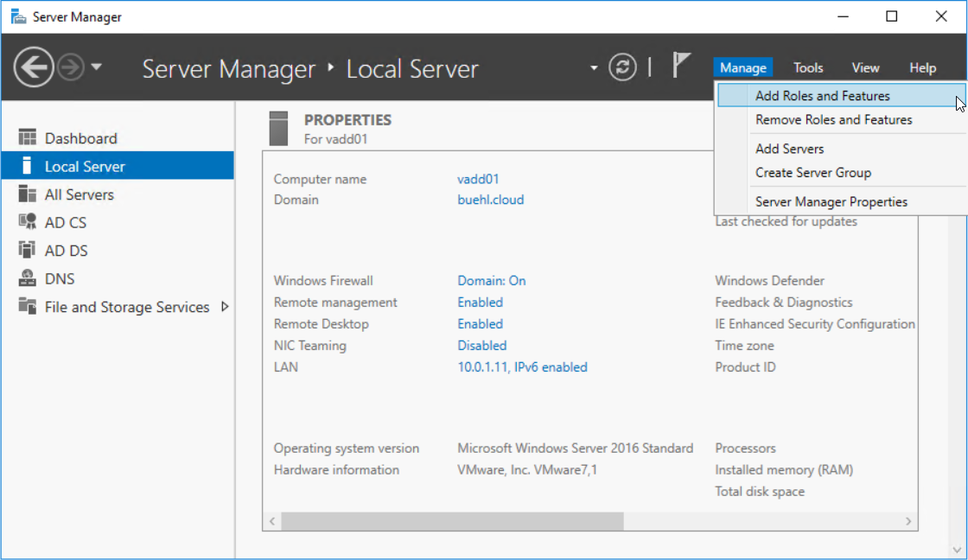The image size is (968, 560).
Task: Expand File and Storage Services arrow
Action: tap(225, 306)
